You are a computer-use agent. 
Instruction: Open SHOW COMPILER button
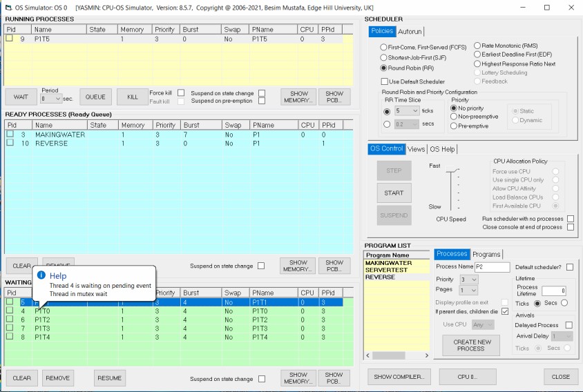(x=399, y=377)
